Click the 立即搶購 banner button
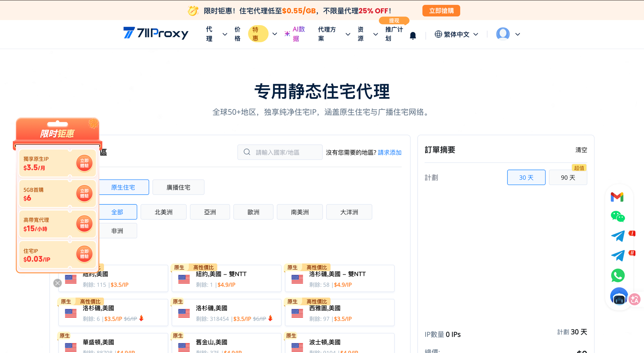Viewport: 644px width, 353px height. (x=441, y=11)
